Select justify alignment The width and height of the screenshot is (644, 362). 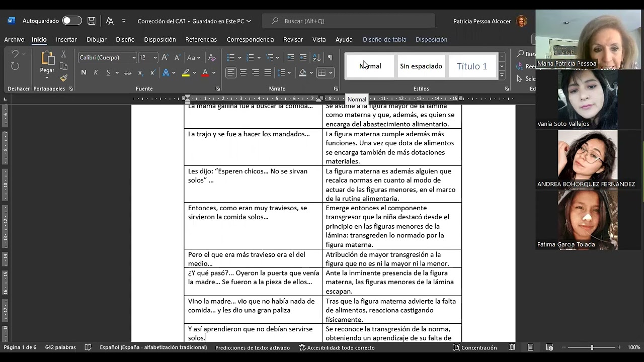268,73
